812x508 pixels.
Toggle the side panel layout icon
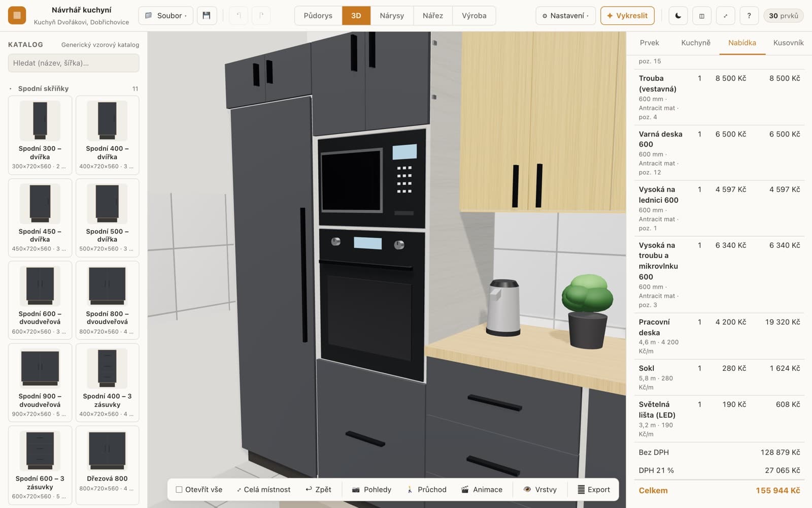tap(702, 16)
